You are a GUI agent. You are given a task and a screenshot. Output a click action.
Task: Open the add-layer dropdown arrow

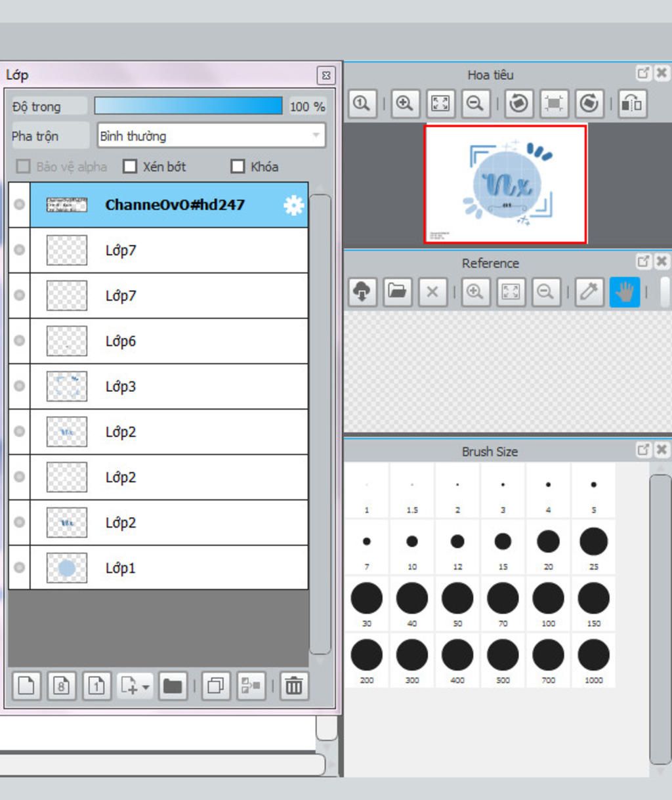coord(146,686)
